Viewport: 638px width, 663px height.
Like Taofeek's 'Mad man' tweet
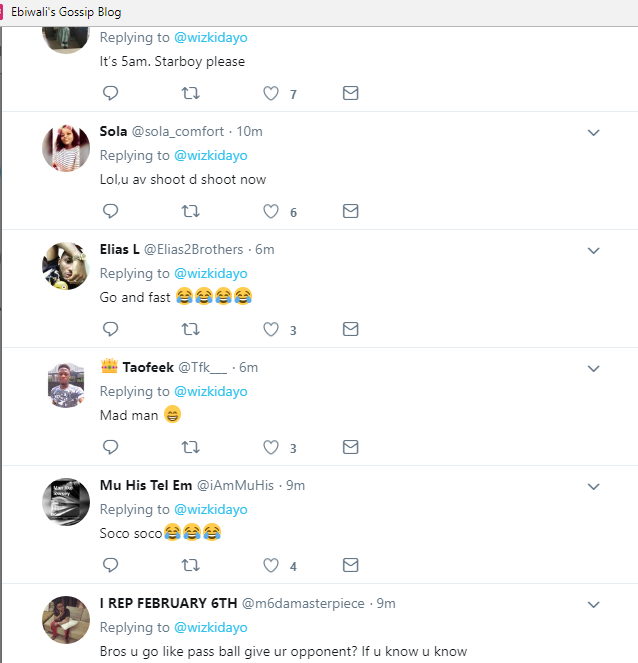coord(270,447)
